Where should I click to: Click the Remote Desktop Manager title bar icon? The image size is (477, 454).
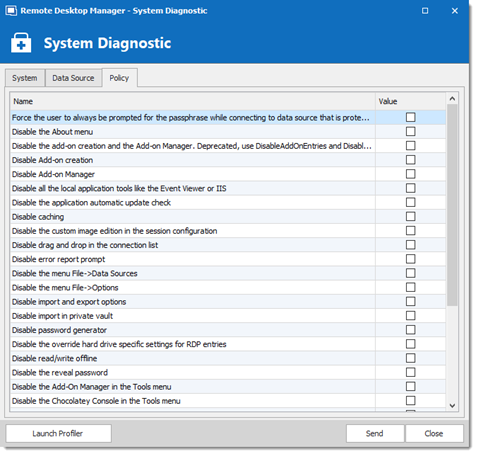(x=11, y=11)
